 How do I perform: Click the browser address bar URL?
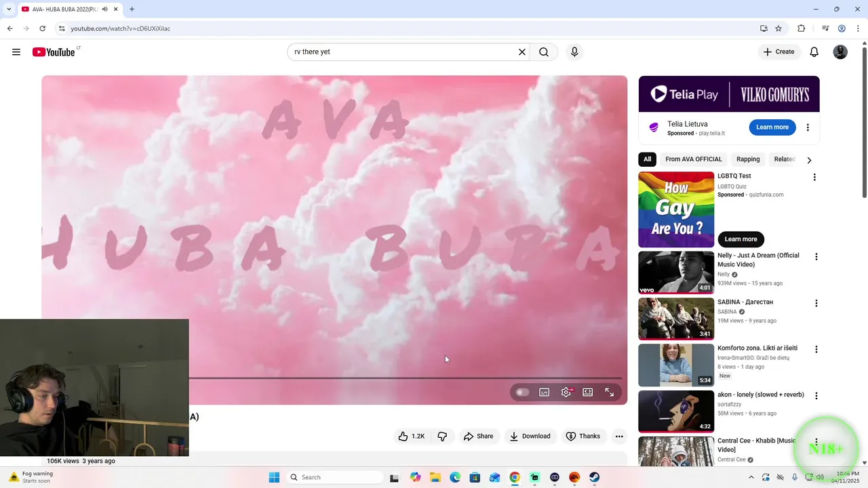click(121, 28)
